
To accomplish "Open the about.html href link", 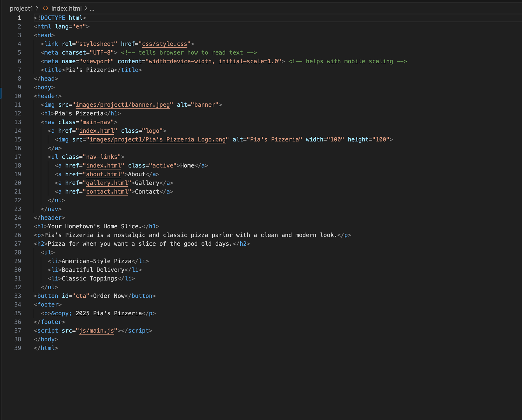I will (x=103, y=174).
